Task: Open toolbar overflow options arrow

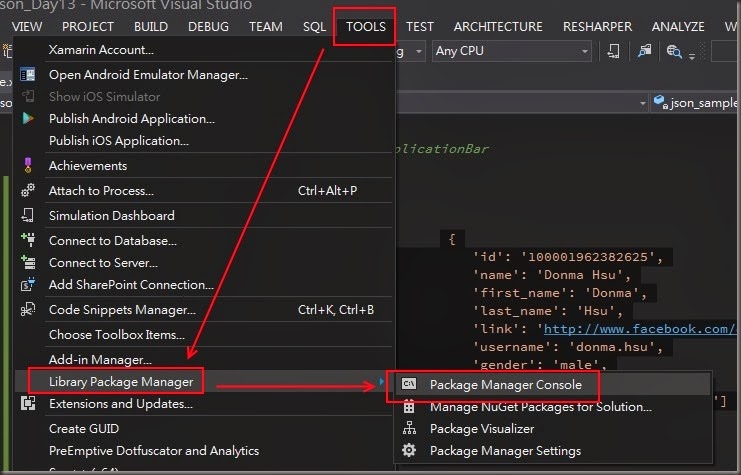Action: point(692,56)
